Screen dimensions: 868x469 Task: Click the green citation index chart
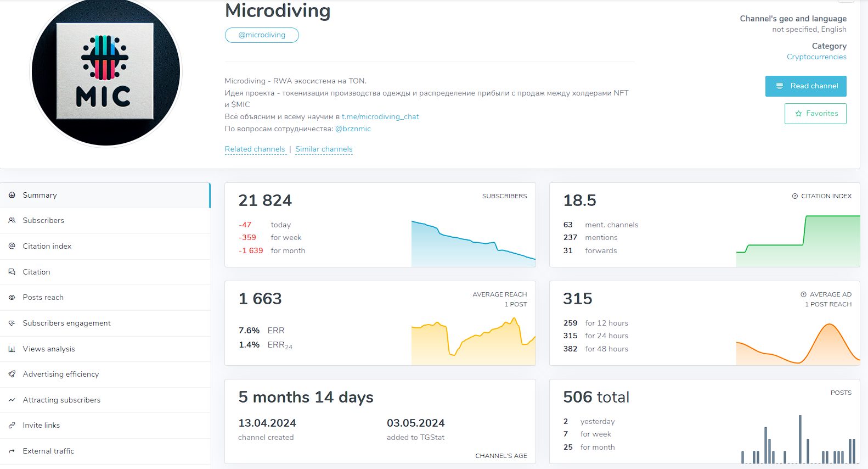click(798, 241)
